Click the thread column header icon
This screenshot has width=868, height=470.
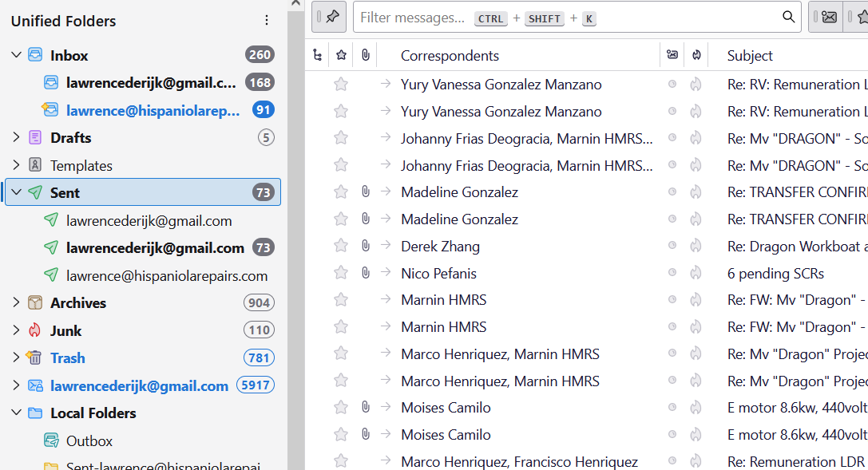(317, 55)
